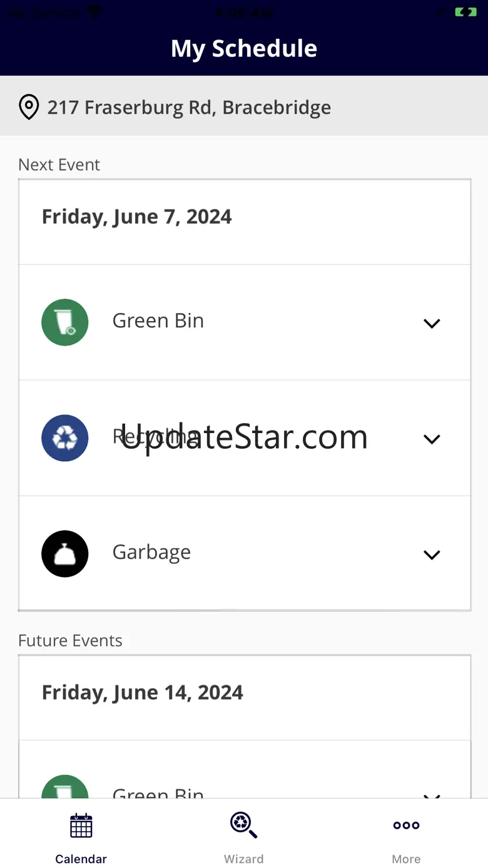This screenshot has height=868, width=488.
Task: Tap the Green Bin label for June 7
Action: [x=158, y=320]
